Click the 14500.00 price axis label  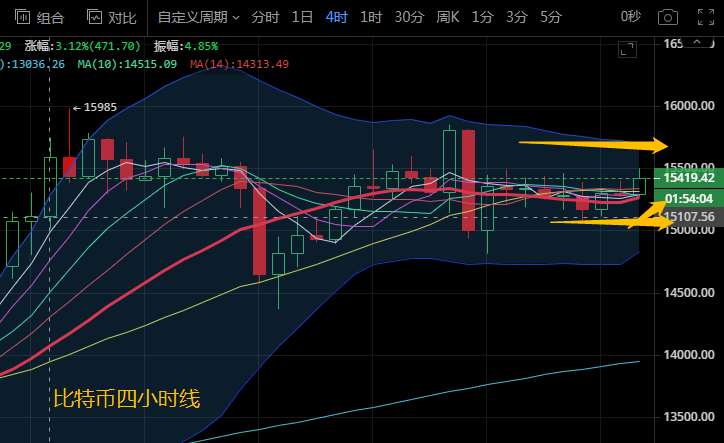(689, 292)
